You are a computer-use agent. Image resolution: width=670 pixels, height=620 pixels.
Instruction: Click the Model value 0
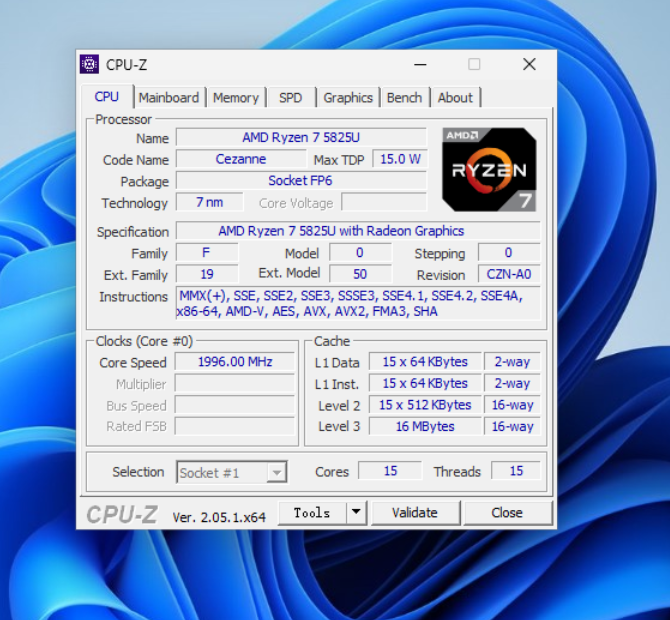360,253
